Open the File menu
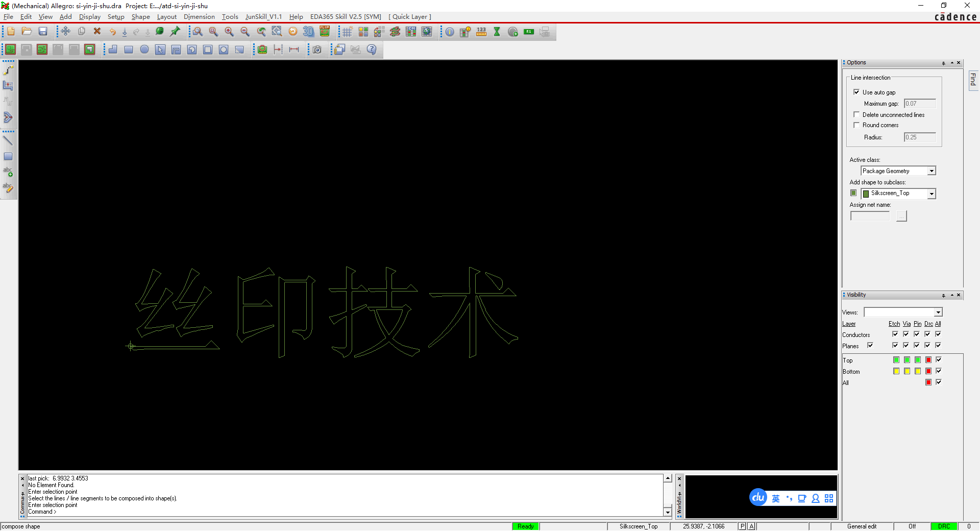This screenshot has height=531, width=980. pyautogui.click(x=9, y=17)
